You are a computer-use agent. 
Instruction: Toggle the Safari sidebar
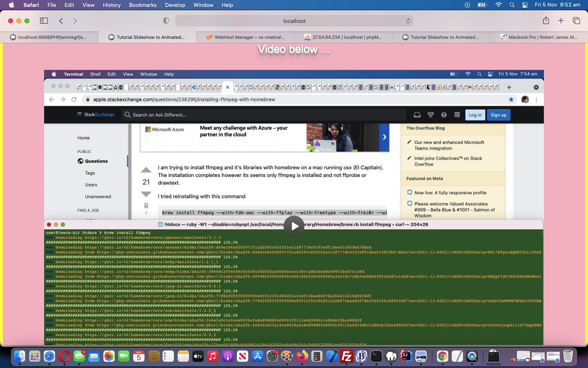click(x=44, y=21)
